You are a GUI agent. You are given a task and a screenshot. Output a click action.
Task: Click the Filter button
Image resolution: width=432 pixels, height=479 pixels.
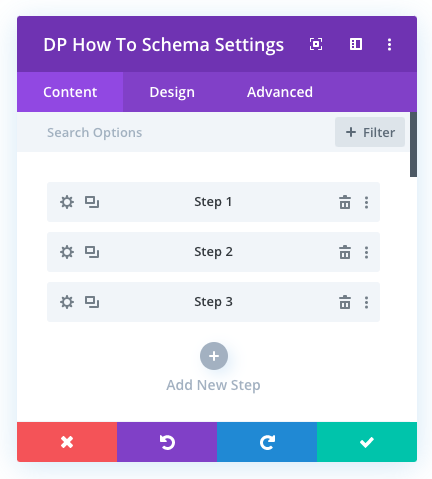[370, 132]
